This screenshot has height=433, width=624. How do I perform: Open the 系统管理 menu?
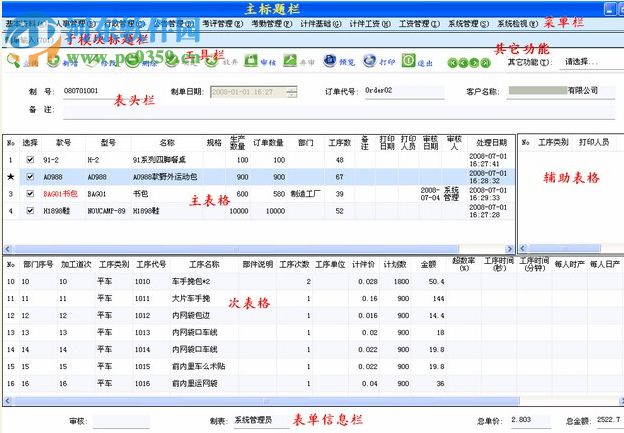pyautogui.click(x=468, y=23)
